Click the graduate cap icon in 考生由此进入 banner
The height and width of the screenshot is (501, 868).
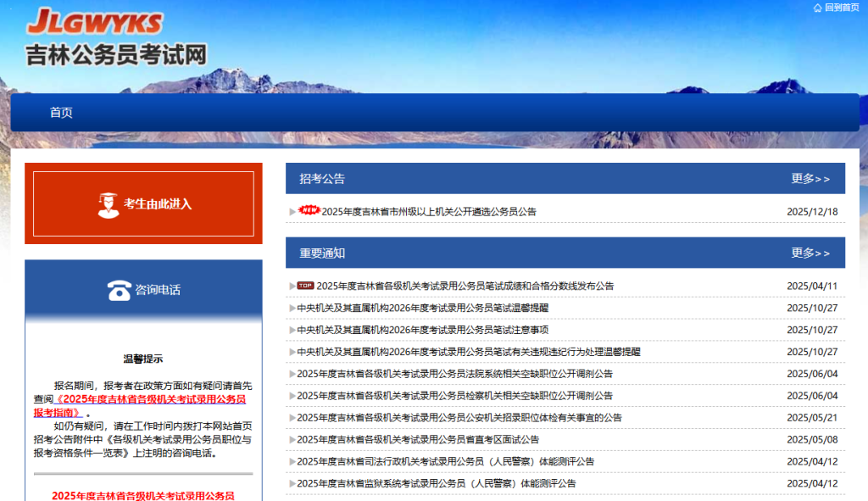click(109, 202)
